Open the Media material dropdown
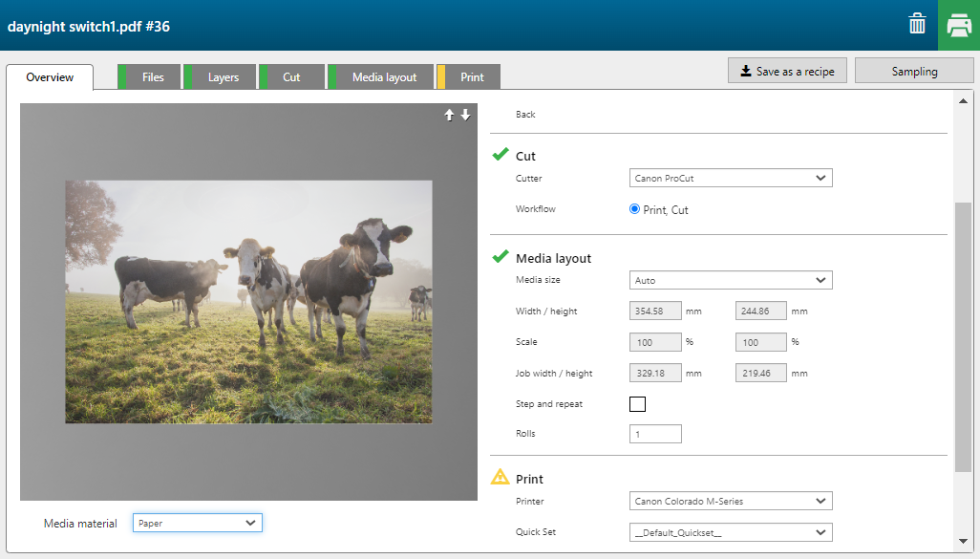Viewport: 980px width, 559px height. (x=198, y=523)
